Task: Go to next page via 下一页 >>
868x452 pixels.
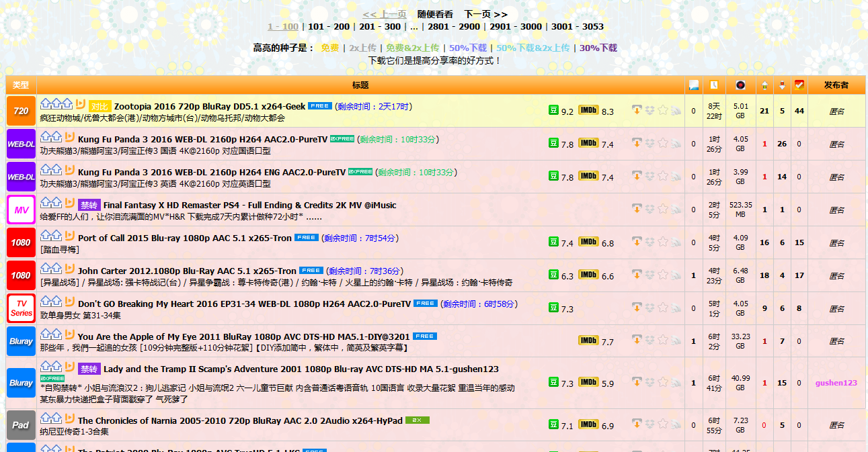Action: point(486,14)
